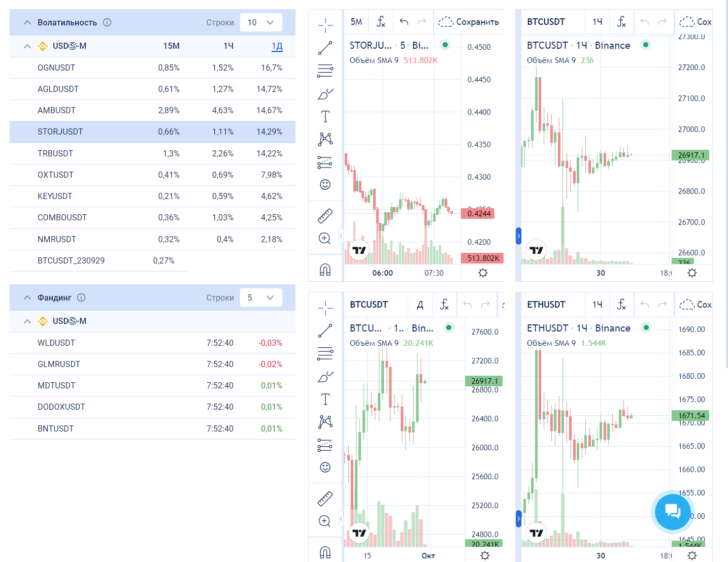Screen dimensions: 728x562
Task: Toggle STORJUSDT chart live status indicator dot
Action: coord(445,45)
